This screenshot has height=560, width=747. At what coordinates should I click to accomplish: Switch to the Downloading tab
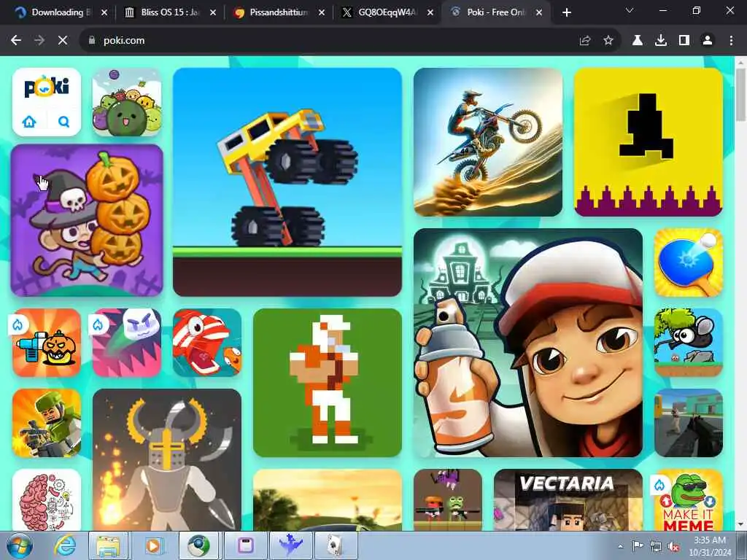pyautogui.click(x=61, y=12)
